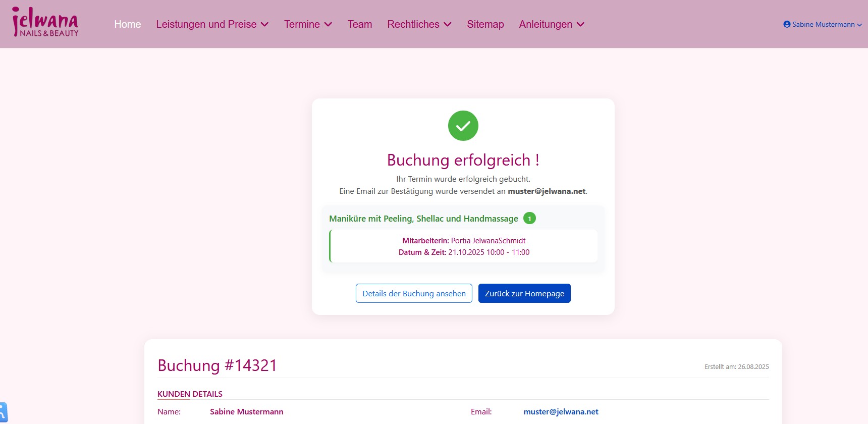Image resolution: width=868 pixels, height=424 pixels.
Task: Click the Maniküre mit Peeling, Shellac und Handmassage title
Action: [x=423, y=219]
